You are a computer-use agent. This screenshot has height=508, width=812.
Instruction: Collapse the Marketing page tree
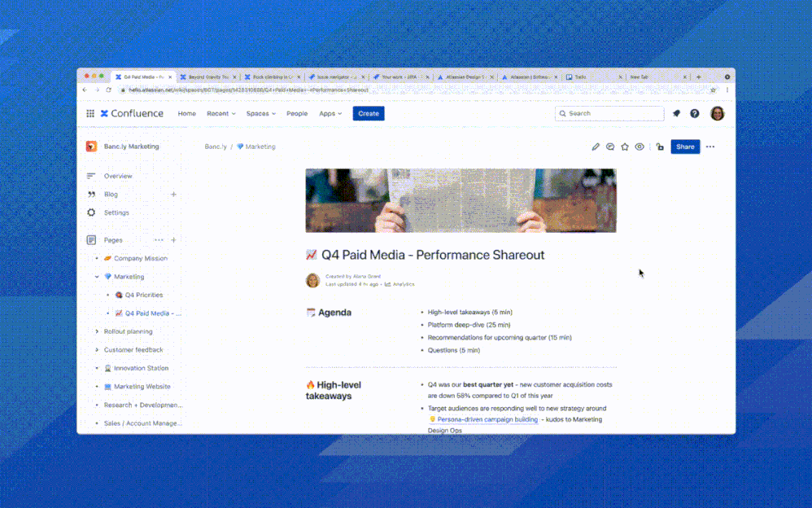click(x=96, y=276)
